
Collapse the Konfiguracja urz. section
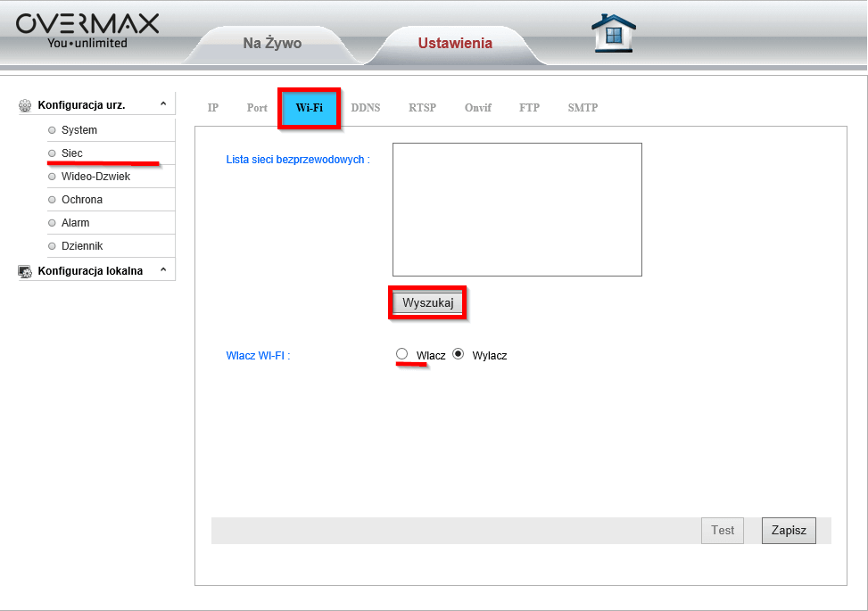point(163,104)
